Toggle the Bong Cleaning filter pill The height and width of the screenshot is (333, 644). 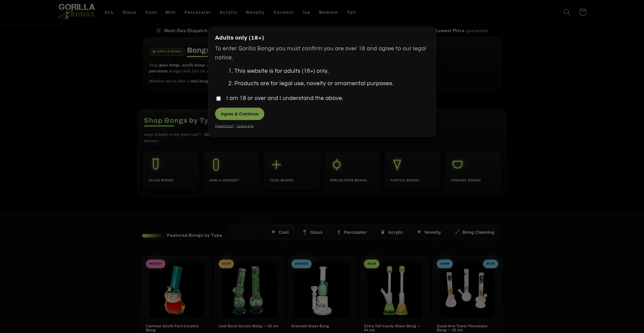pos(474,232)
